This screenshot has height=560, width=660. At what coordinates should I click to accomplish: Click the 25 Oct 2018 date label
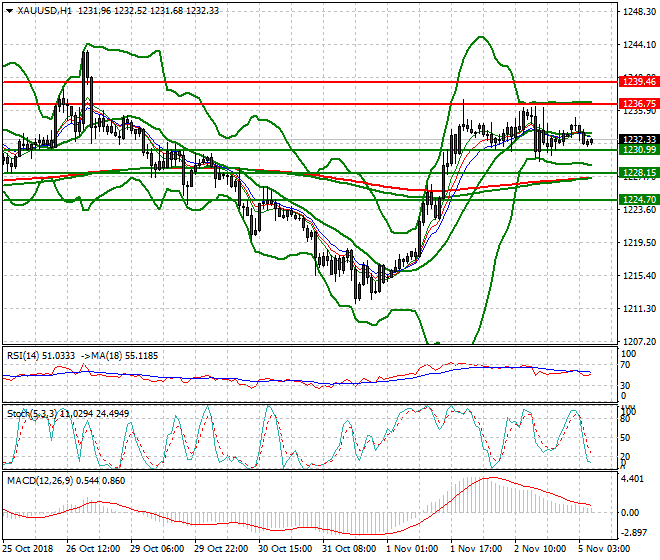(x=28, y=549)
